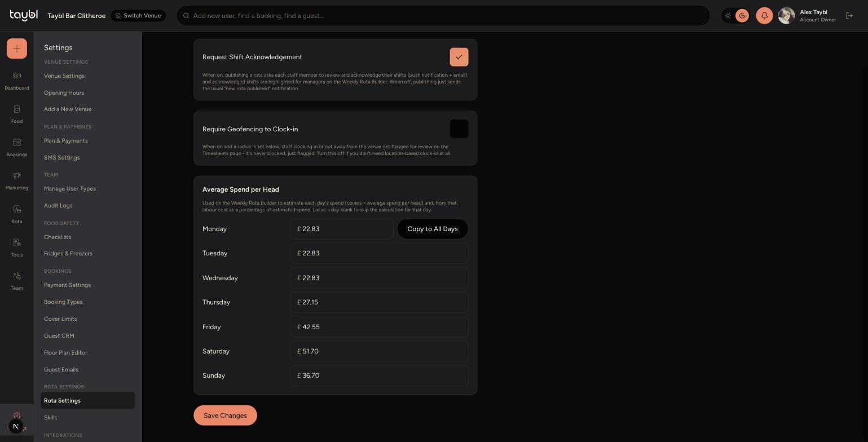Click the logout icon

tap(849, 16)
